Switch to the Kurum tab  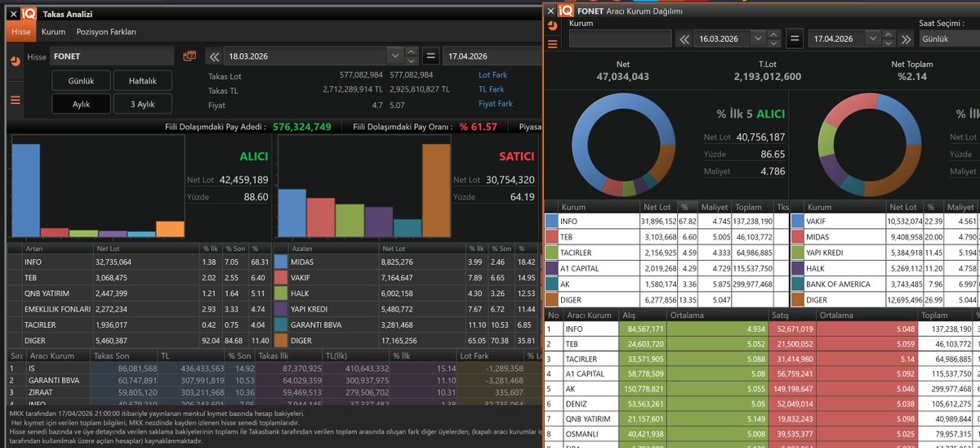(53, 32)
